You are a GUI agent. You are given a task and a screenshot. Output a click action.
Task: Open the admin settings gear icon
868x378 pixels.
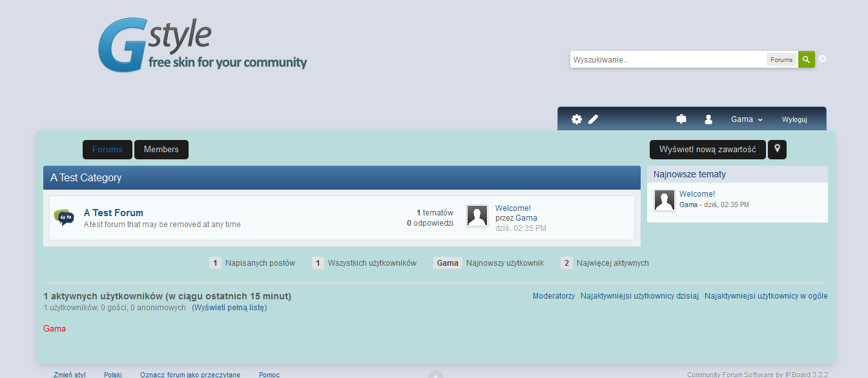point(576,119)
